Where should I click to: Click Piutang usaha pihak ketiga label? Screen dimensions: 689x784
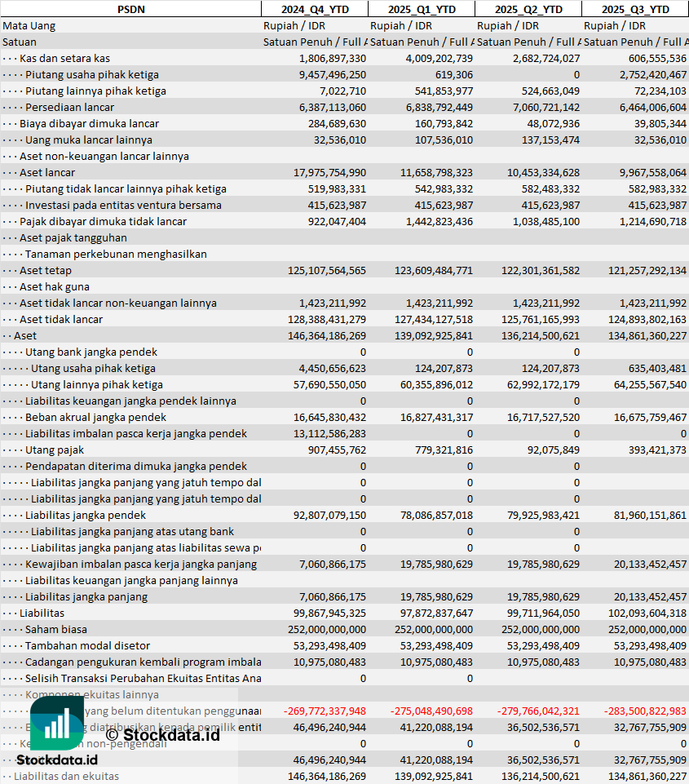click(x=92, y=75)
